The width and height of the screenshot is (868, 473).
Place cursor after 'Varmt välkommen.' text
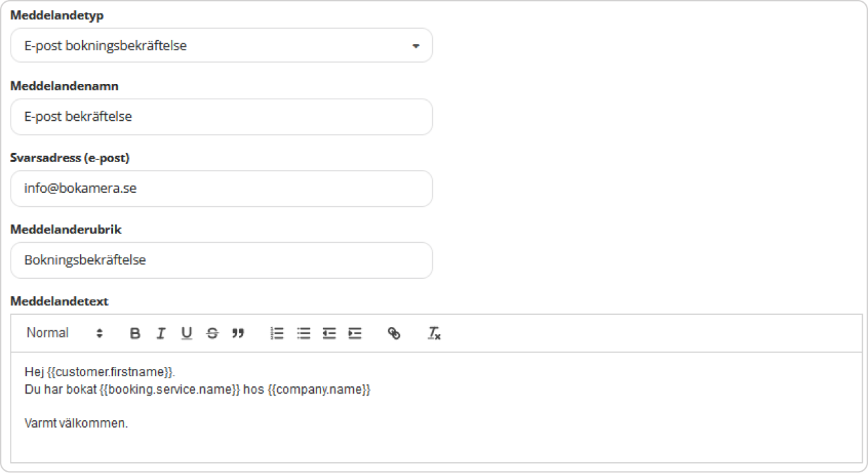point(129,424)
